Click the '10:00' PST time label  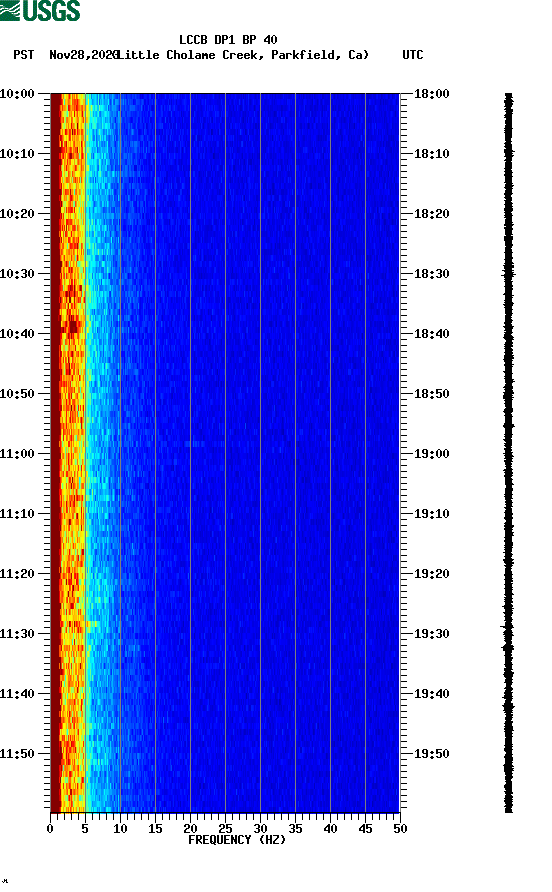coord(17,94)
